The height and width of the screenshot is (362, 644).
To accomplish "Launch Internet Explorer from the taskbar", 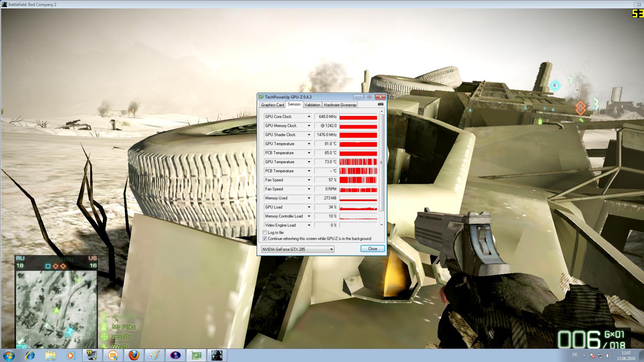I will [x=30, y=356].
